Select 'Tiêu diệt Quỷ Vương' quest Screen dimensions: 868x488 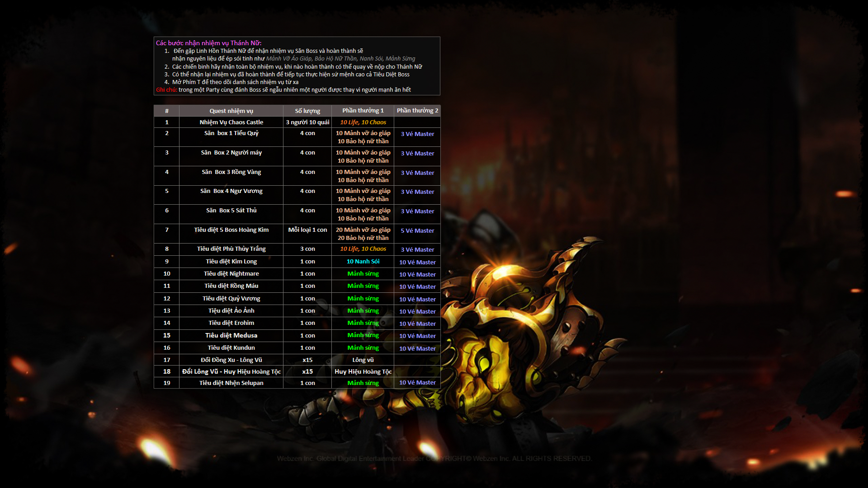coord(231,299)
